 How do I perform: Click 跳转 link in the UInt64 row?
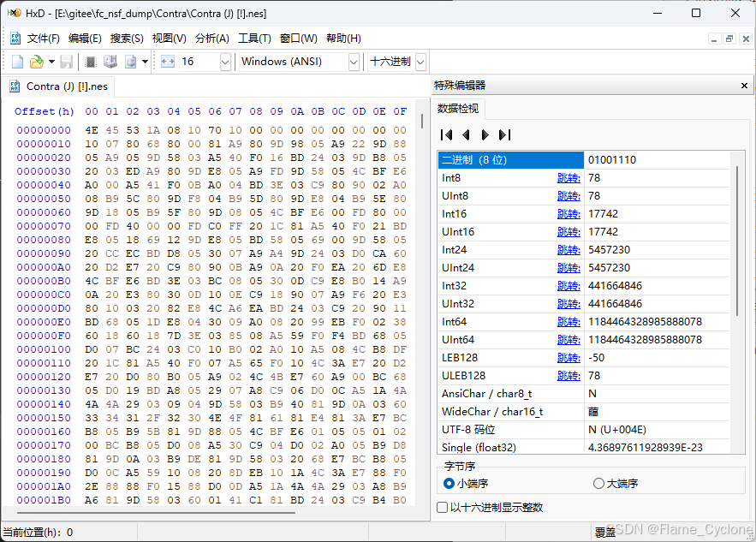point(569,340)
